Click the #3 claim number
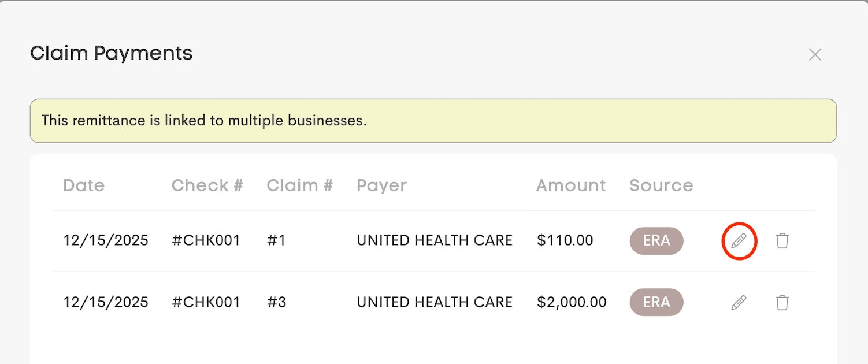 point(276,302)
